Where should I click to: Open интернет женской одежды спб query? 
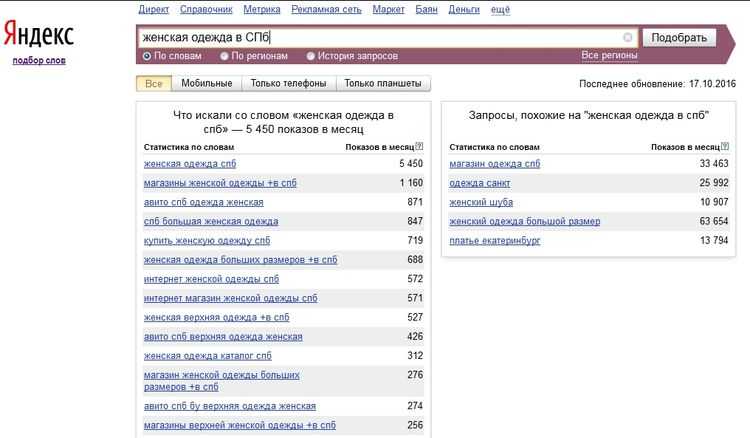(211, 279)
